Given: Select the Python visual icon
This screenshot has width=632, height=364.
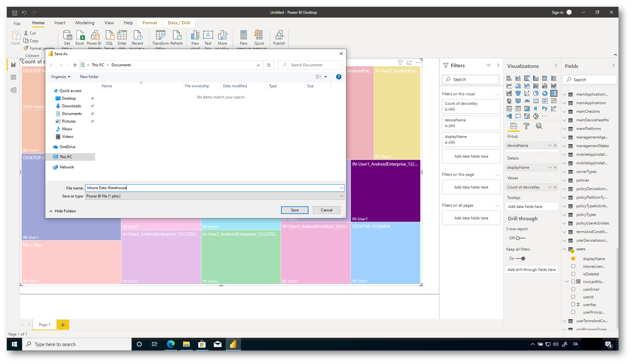Looking at the screenshot, I should tap(544, 109).
